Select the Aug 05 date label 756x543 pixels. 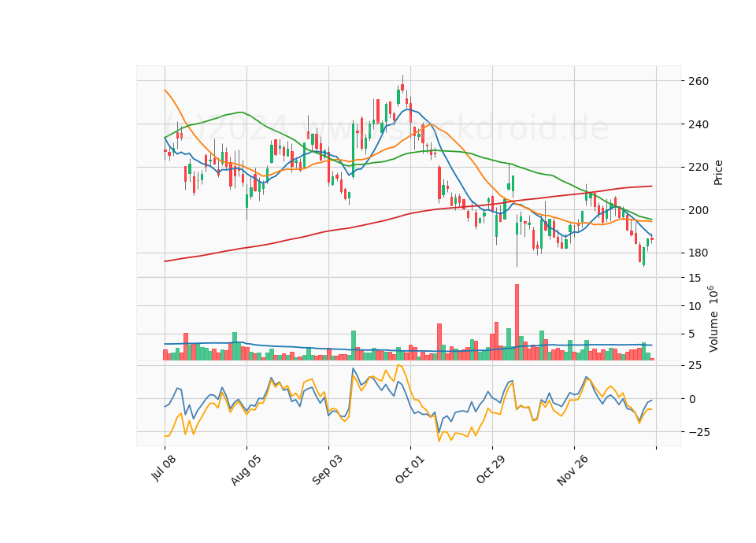pos(246,470)
